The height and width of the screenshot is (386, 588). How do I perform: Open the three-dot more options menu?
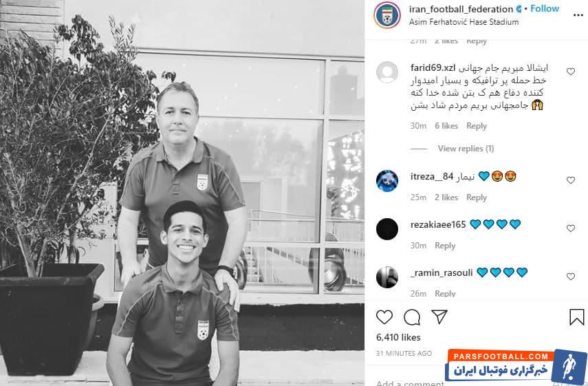coord(578,15)
